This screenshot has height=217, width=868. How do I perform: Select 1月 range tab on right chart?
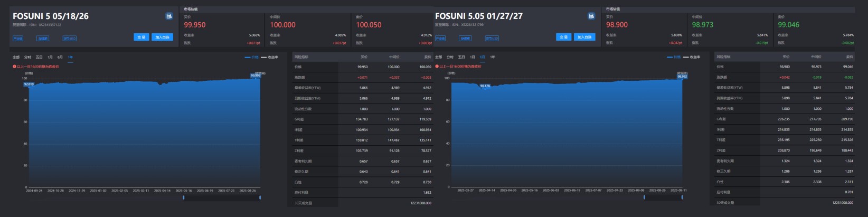tap(473, 57)
